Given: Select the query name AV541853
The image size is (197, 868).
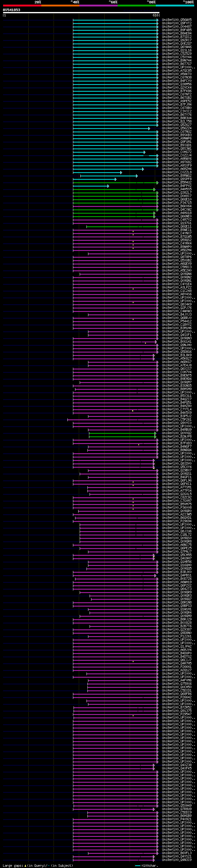Looking at the screenshot, I should (x=11, y=10).
